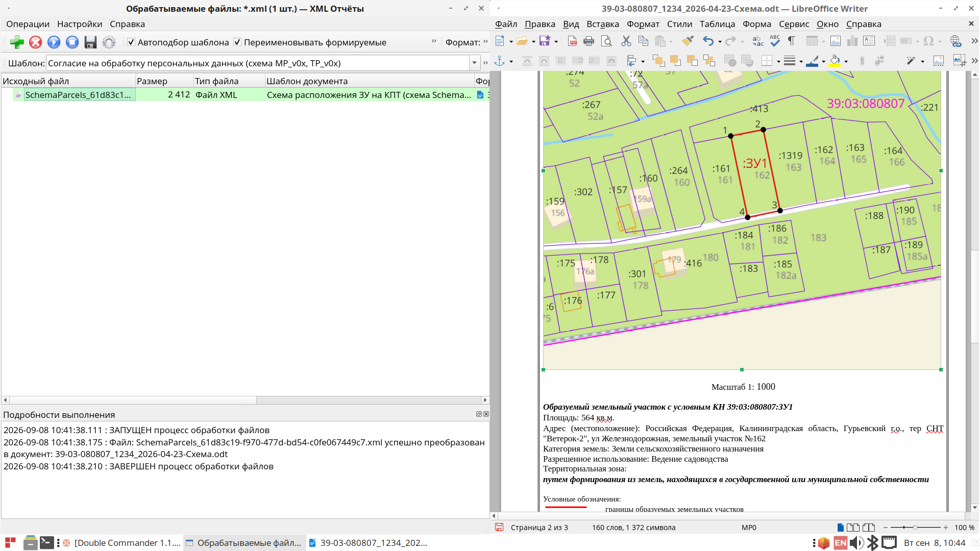The image size is (980, 551).
Task: Open settings via the gear icon in XML Отчёты
Action: coord(109,42)
